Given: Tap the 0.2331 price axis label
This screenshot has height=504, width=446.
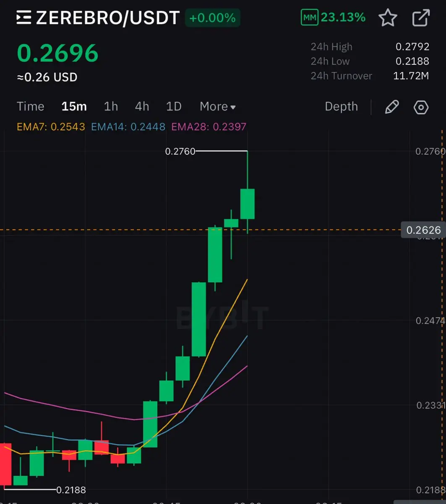Looking at the screenshot, I should (431, 405).
